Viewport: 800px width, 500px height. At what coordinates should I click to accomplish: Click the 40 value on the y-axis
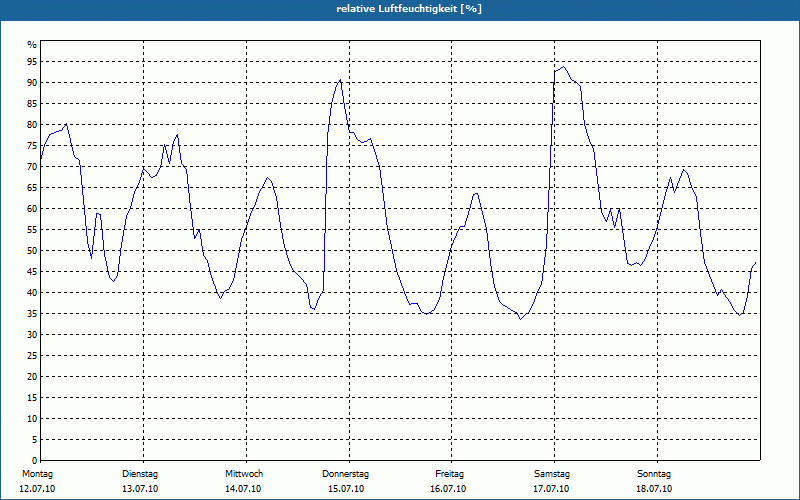32,292
